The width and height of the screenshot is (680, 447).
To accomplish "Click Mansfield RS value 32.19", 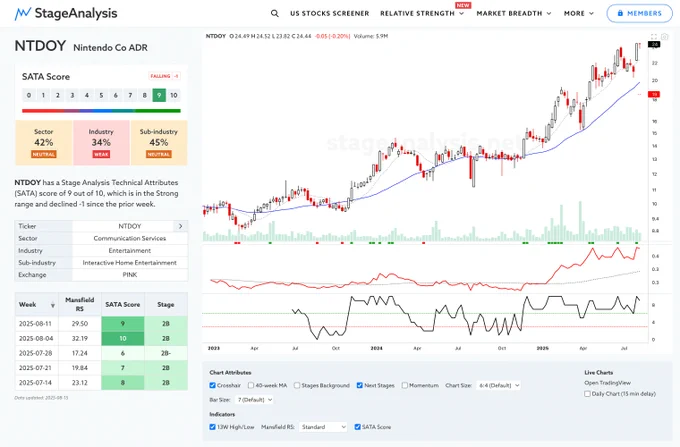I will tap(79, 338).
